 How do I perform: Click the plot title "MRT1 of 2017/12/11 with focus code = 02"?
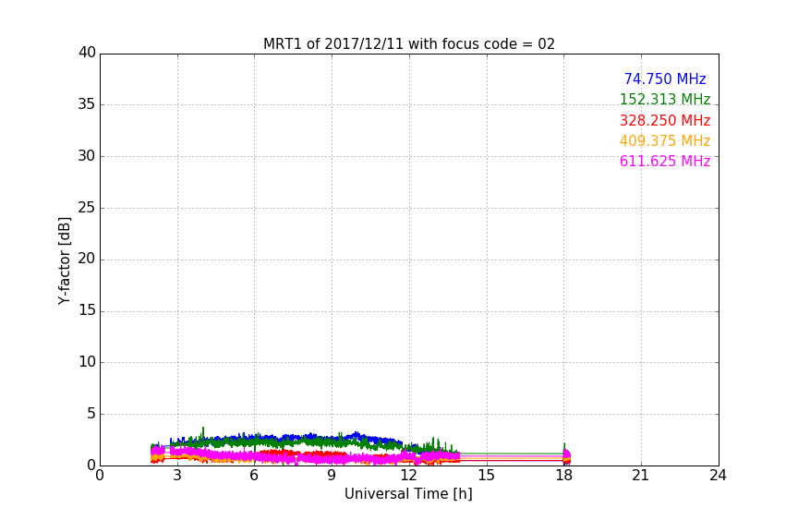408,44
